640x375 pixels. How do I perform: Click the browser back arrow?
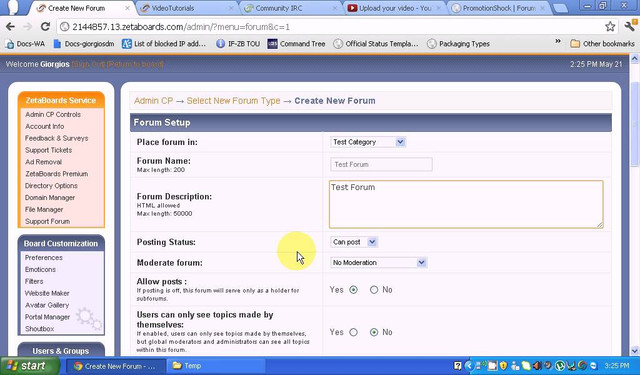pos(10,27)
